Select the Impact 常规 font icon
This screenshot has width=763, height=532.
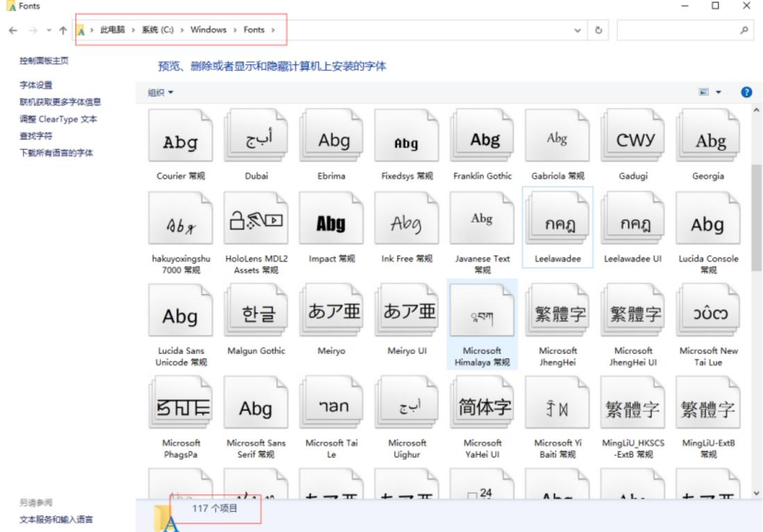(x=331, y=218)
